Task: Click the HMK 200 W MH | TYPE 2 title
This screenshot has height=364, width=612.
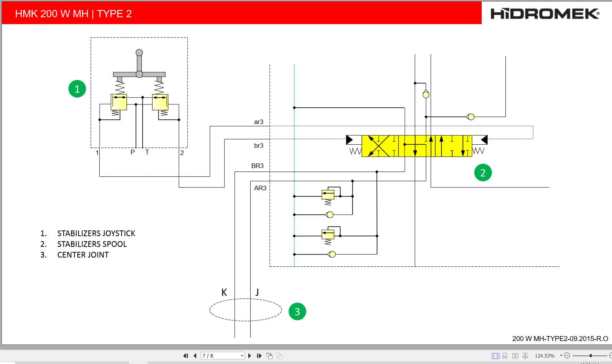Action: 73,14
